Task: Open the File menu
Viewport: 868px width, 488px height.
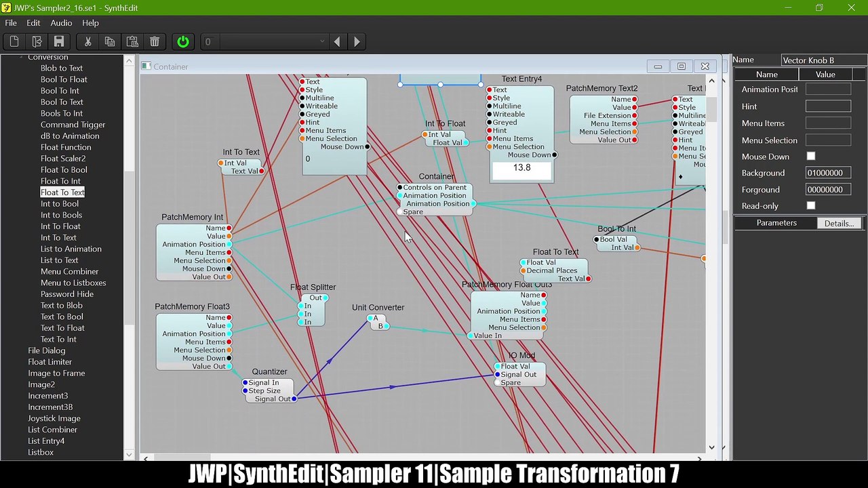Action: (x=11, y=23)
